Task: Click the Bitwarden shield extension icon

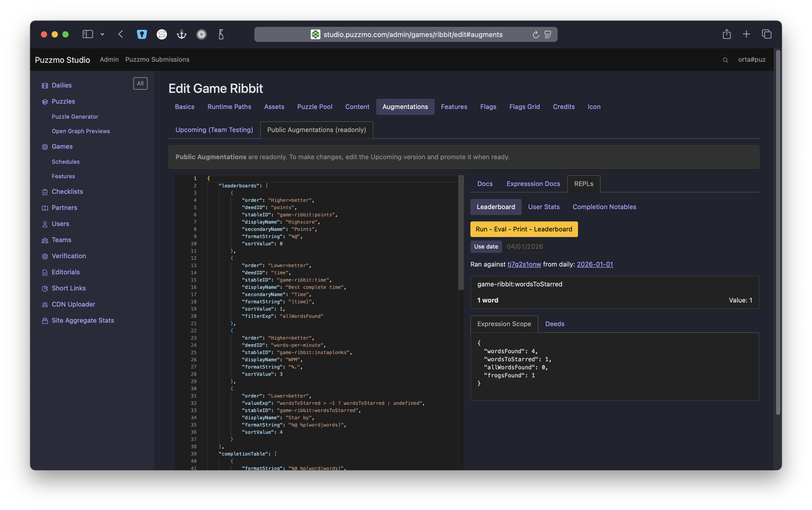Action: [142, 34]
